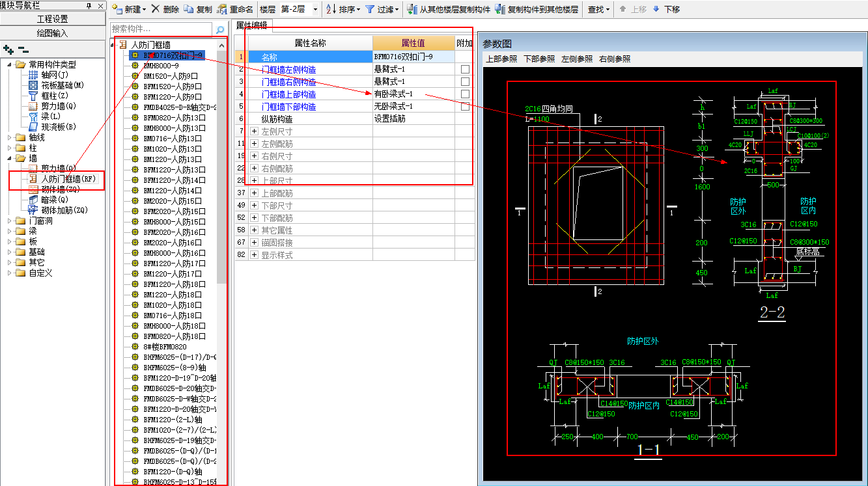This screenshot has width=868, height=486.
Task: Select 梁(L) beam component
Action: (x=45, y=116)
